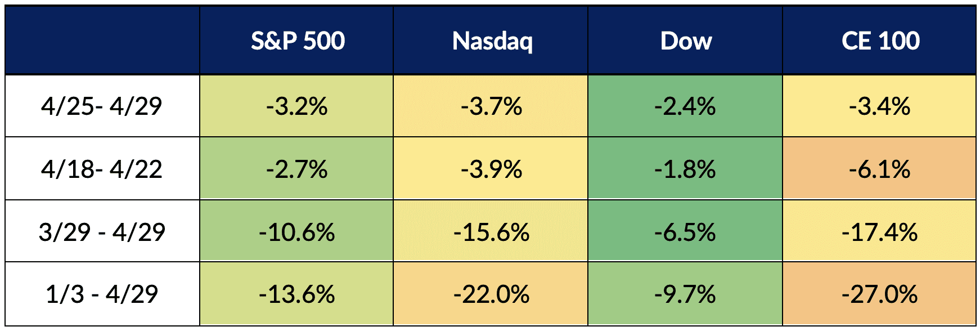Viewport: 980px width, 331px height.
Task: Click the orange -6.1% CE 100 cell
Action: (x=880, y=169)
